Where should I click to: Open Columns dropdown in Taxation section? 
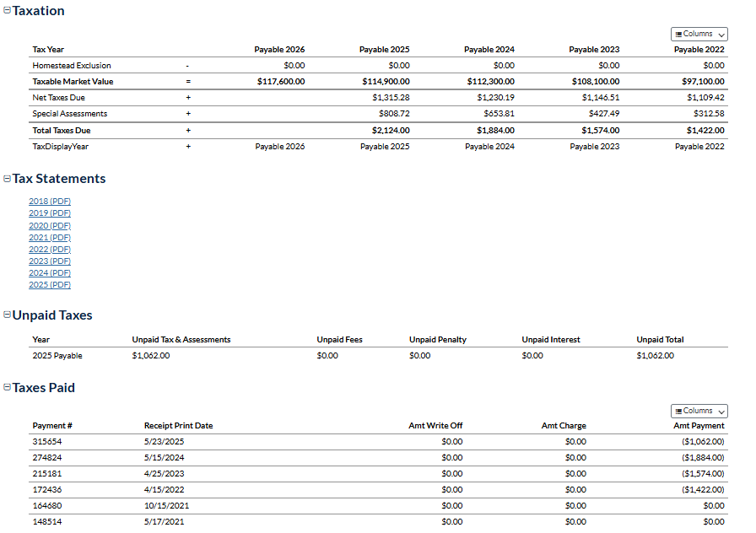coord(699,35)
